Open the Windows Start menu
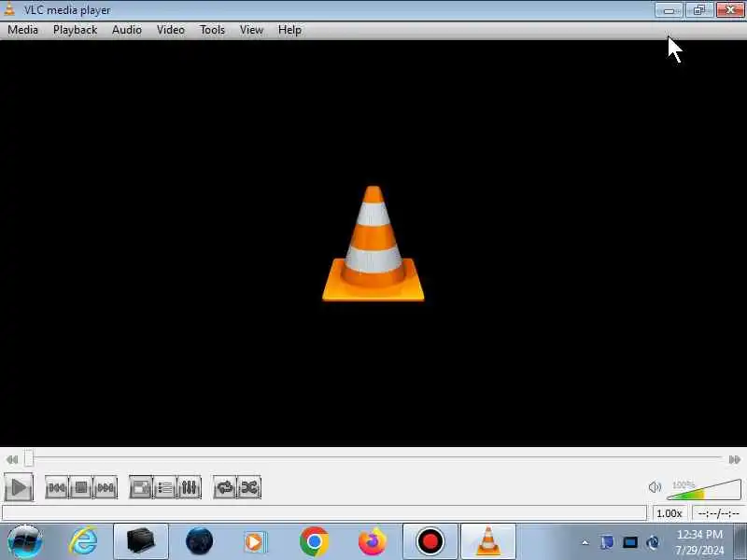747x560 pixels. [x=25, y=542]
